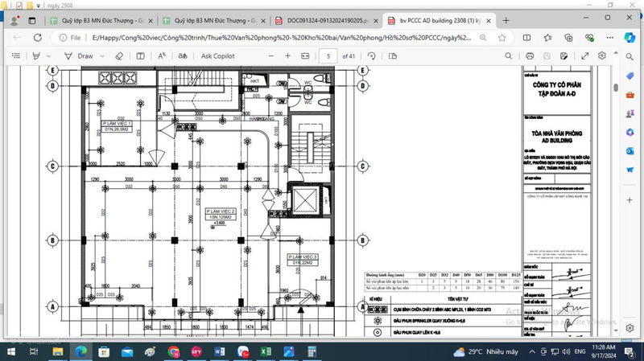
Task: Add this page to favorites
Action: [x=501, y=37]
